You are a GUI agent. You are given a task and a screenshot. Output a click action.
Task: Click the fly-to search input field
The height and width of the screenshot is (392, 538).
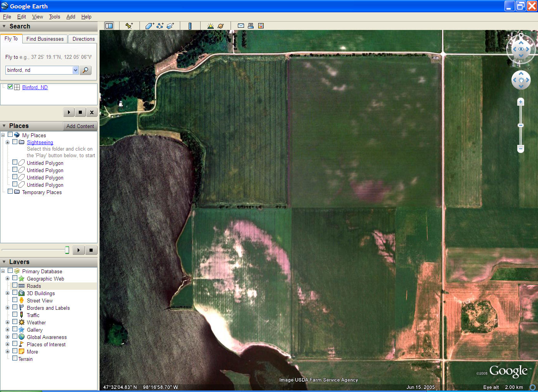click(x=39, y=70)
